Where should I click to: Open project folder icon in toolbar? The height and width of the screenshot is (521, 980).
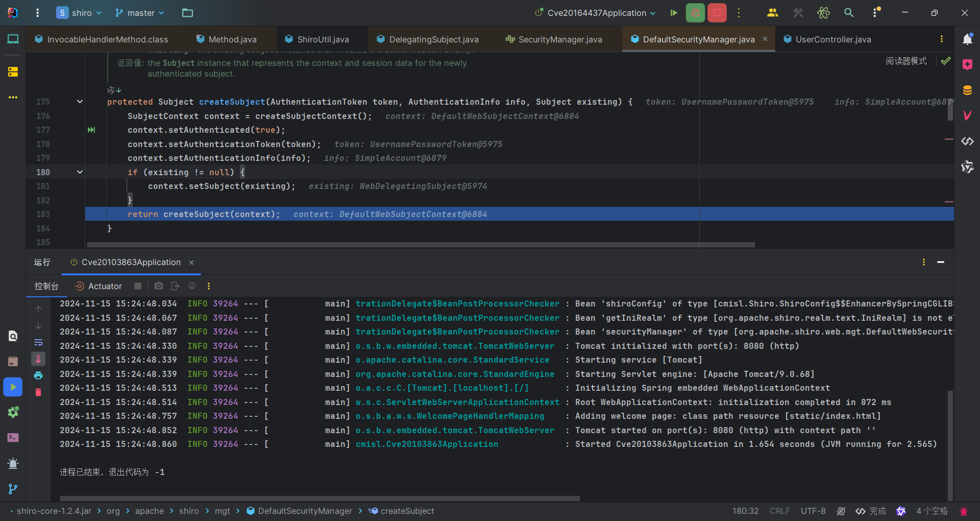[187, 13]
